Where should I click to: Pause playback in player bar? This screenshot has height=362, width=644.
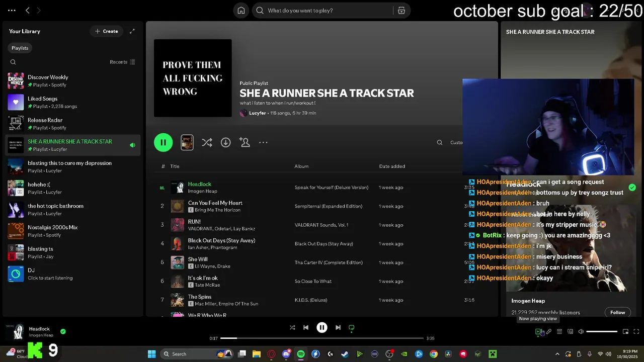(x=322, y=327)
